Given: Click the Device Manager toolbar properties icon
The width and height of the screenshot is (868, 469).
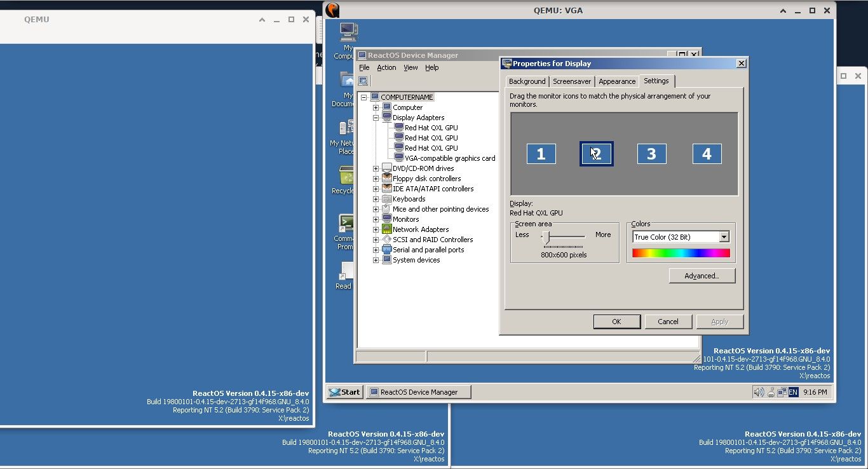Looking at the screenshot, I should pos(363,81).
